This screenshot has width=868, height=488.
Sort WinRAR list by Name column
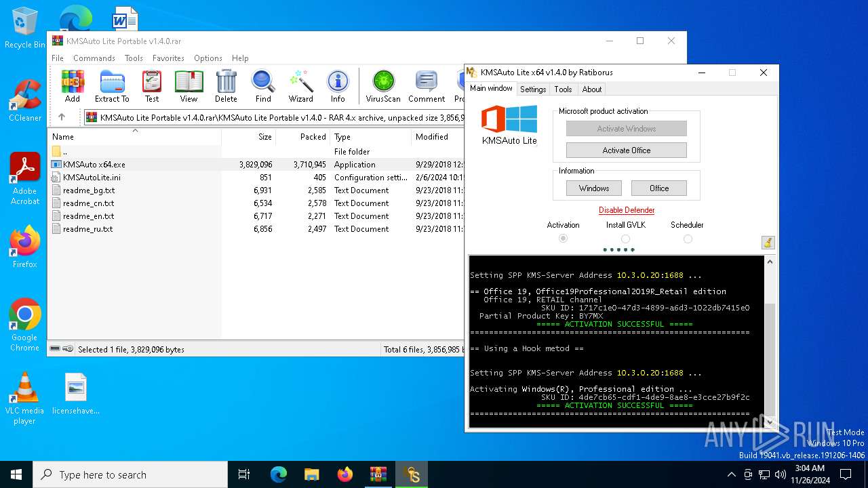(134, 136)
